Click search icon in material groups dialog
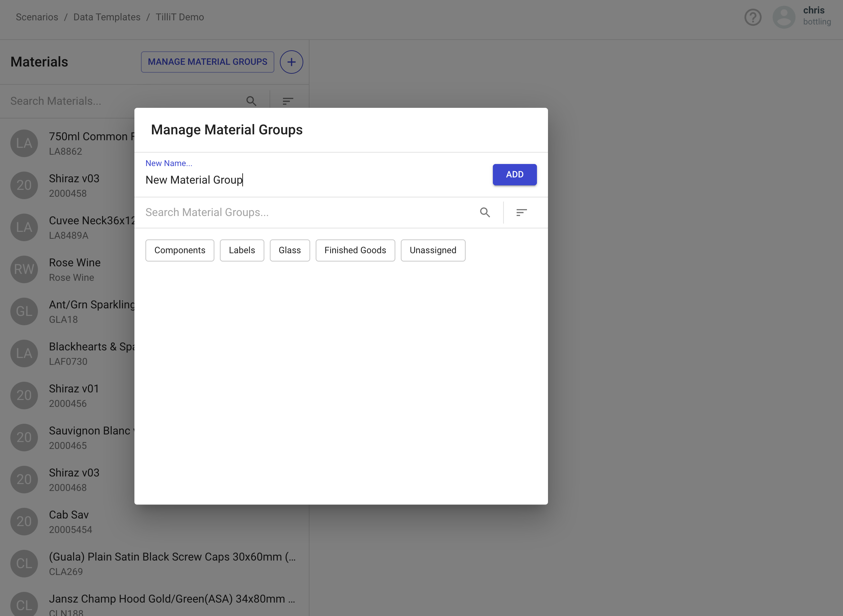Image resolution: width=843 pixels, height=616 pixels. pyautogui.click(x=485, y=213)
